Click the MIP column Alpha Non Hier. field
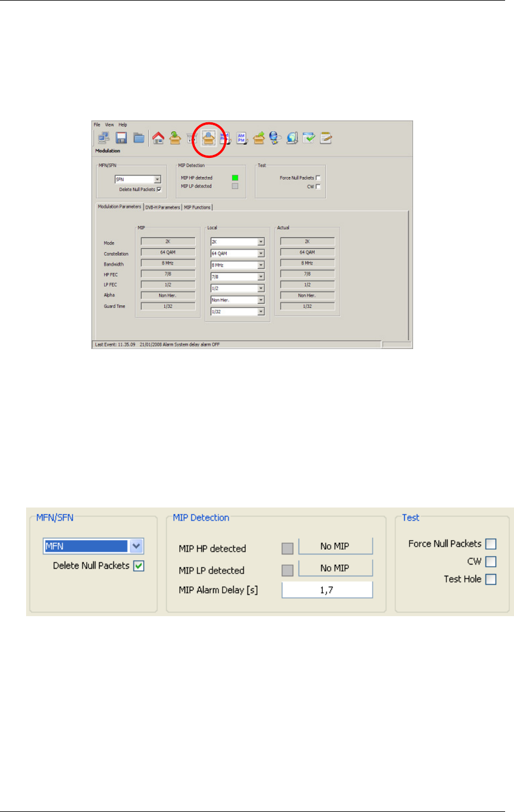This screenshot has height=812, width=514. (x=168, y=295)
